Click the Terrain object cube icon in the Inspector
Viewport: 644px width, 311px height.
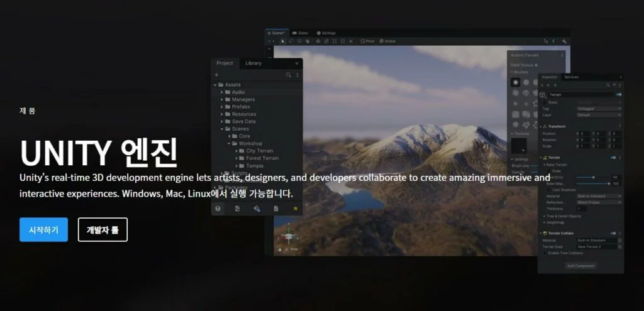(542, 95)
